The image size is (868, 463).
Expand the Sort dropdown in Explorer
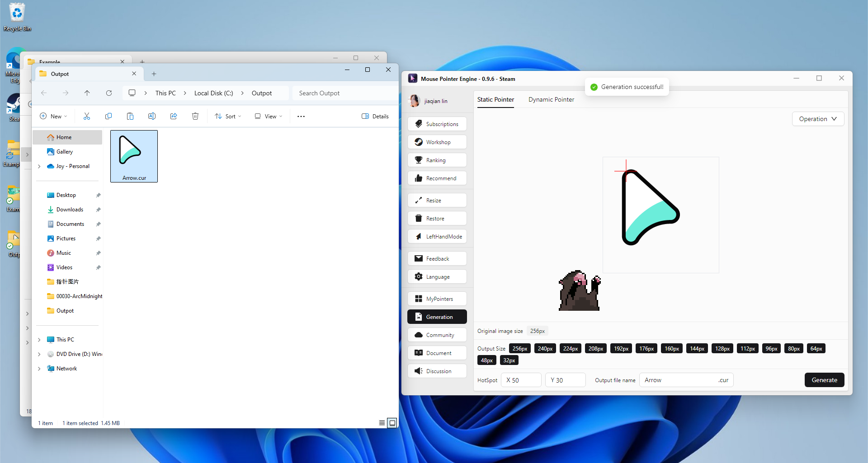pos(228,117)
